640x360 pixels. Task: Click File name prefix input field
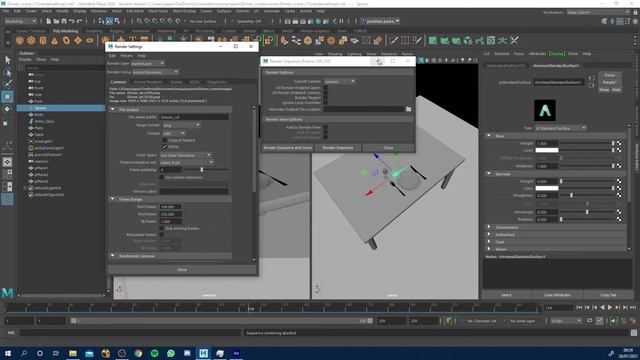(194, 117)
